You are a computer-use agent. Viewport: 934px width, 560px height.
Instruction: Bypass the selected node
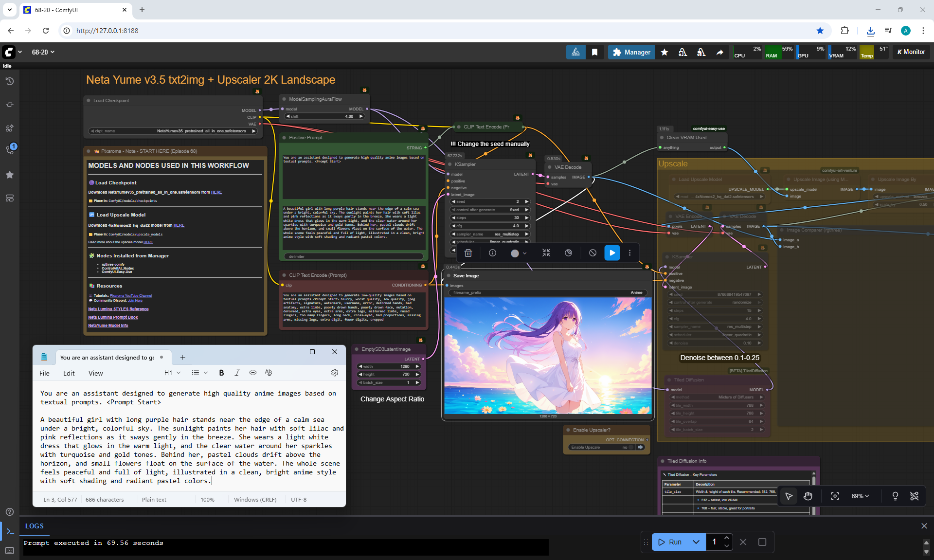pyautogui.click(x=593, y=253)
